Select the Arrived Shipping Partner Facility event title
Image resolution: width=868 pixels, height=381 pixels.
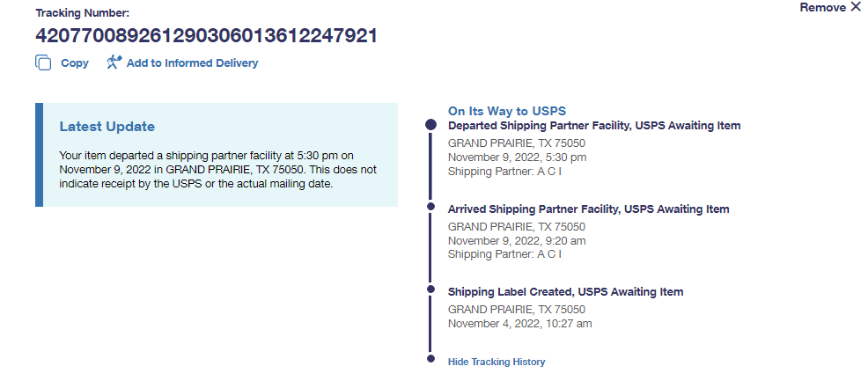point(588,209)
